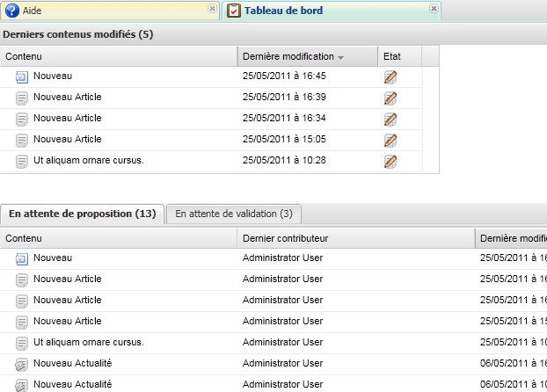Image resolution: width=547 pixels, height=392 pixels.
Task: Switch to the 'En attente de validation (3)' tab
Action: 234,214
